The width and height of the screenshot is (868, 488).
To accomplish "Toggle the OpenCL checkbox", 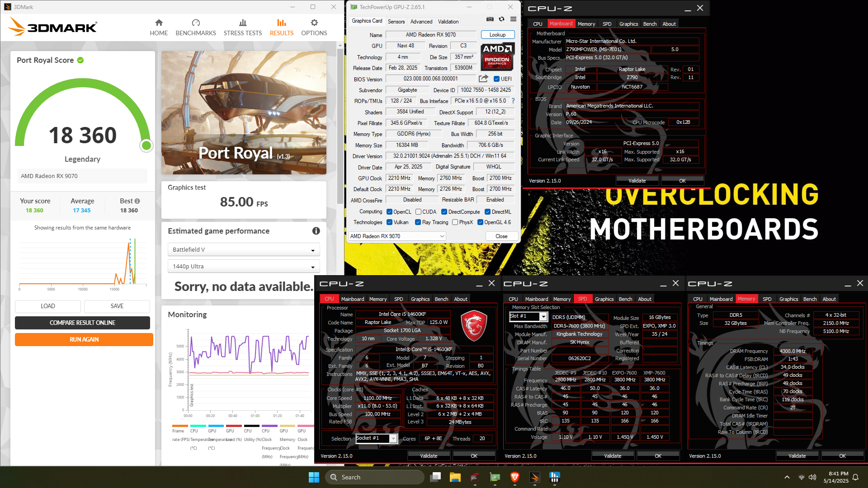I will click(389, 212).
